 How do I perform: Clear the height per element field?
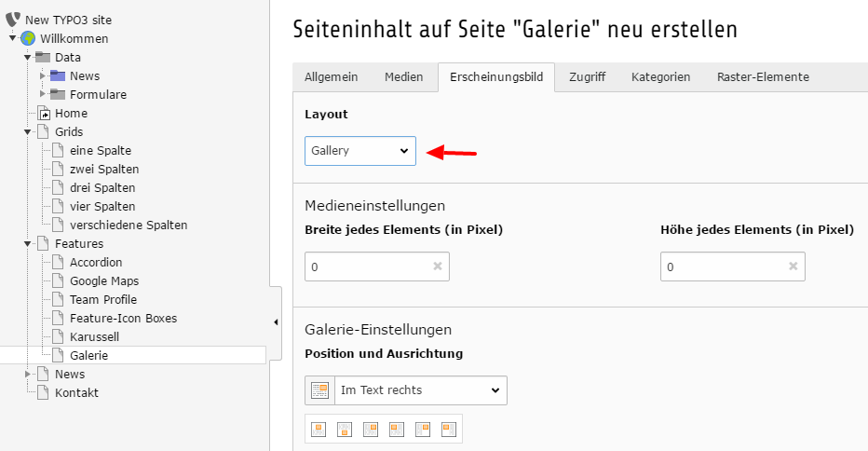[793, 266]
